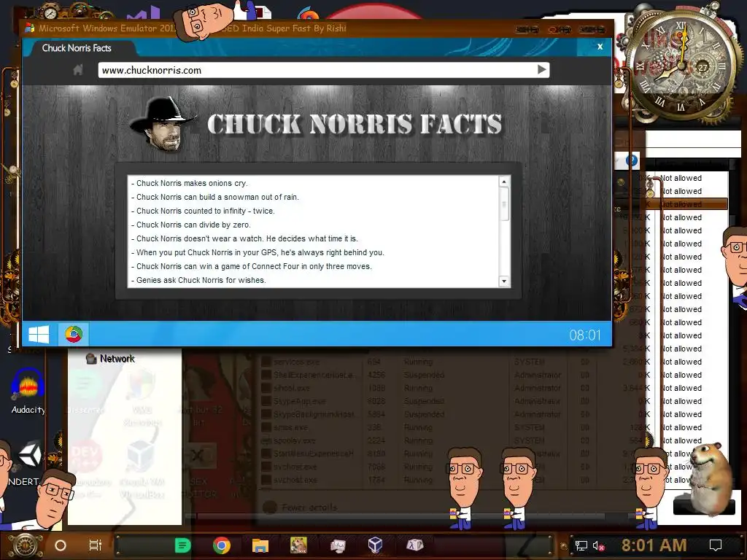Click the faded VirtualBox cube desktop icon
The image size is (747, 560).
141,456
